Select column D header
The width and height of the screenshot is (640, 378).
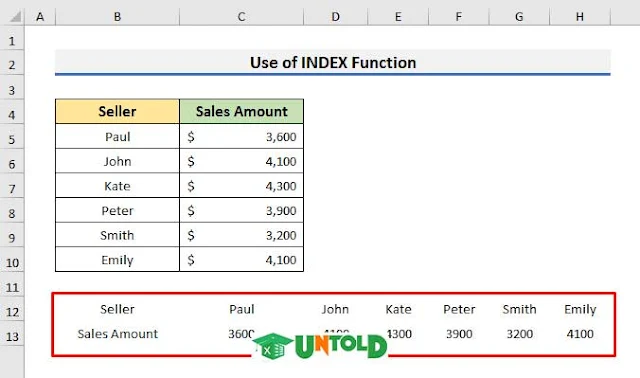[336, 17]
